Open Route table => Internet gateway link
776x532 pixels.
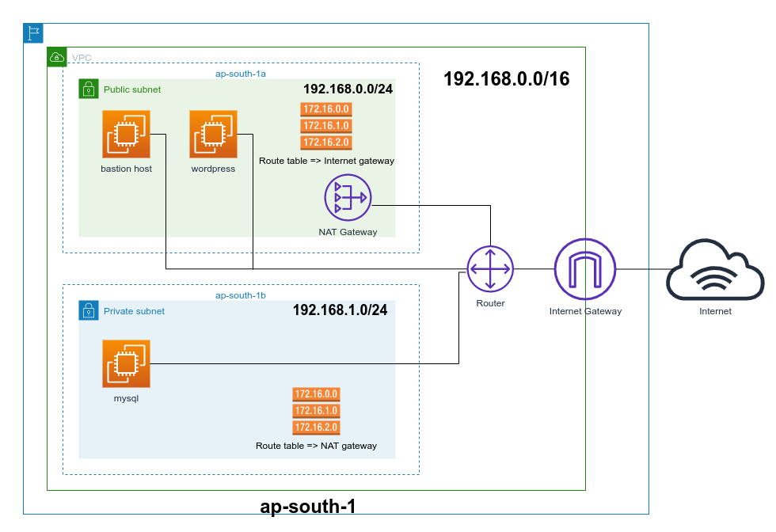coord(325,161)
